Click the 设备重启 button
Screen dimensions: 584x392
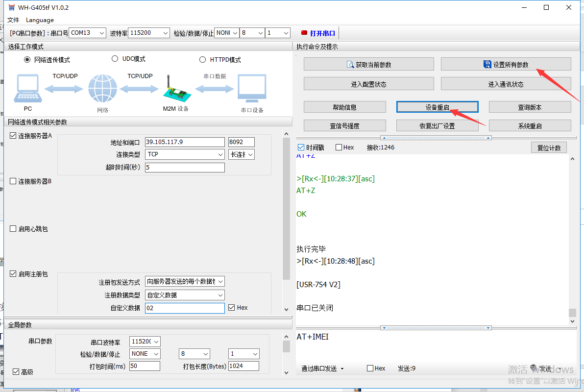tap(437, 107)
